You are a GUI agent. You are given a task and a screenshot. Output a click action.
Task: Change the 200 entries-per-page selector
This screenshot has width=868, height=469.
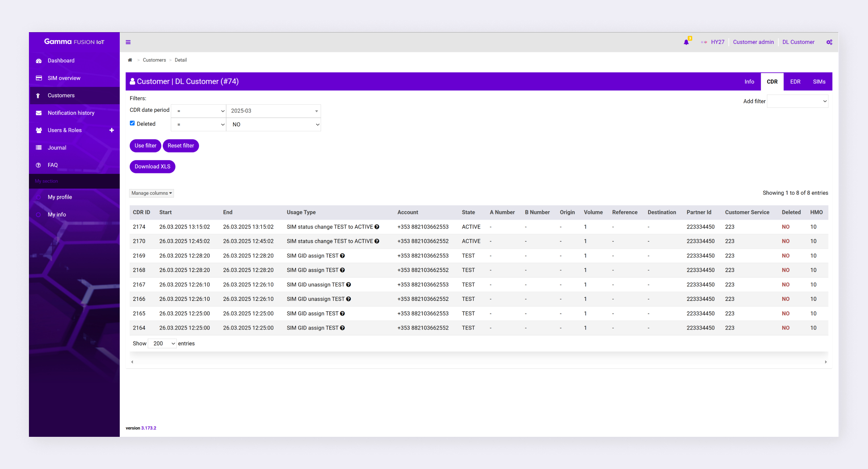(x=162, y=344)
